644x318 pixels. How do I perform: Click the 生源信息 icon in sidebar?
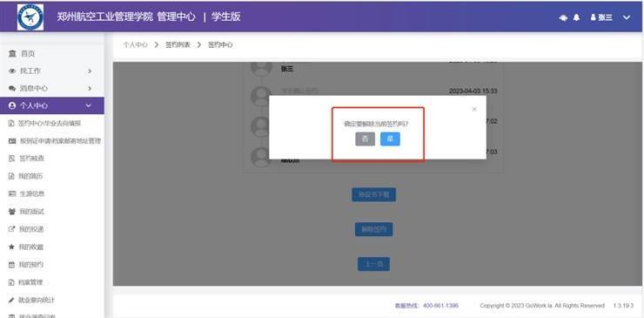[12, 193]
